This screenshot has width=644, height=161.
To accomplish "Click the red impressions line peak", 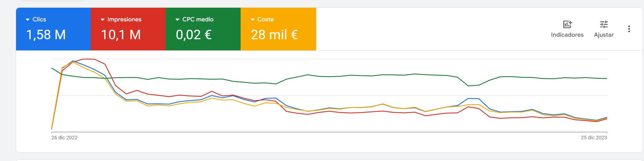I will [89, 59].
